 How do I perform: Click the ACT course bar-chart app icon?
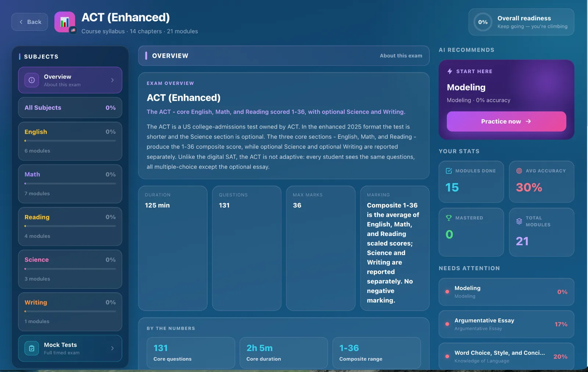pos(65,22)
